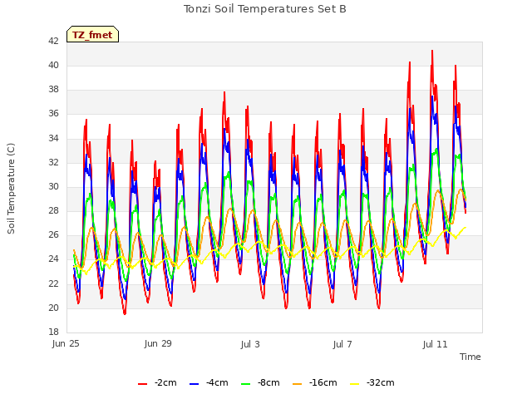Click the Jun 29 x-axis tick label

(x=158, y=343)
